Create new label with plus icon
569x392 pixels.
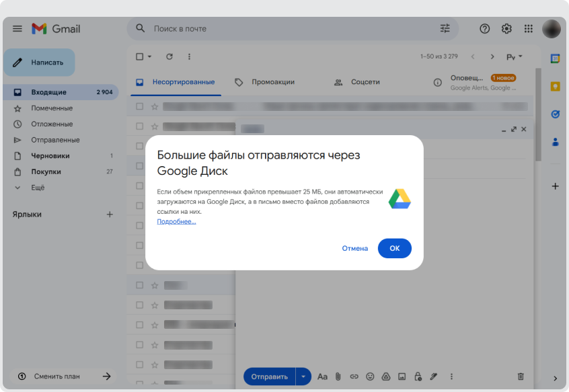tap(110, 214)
